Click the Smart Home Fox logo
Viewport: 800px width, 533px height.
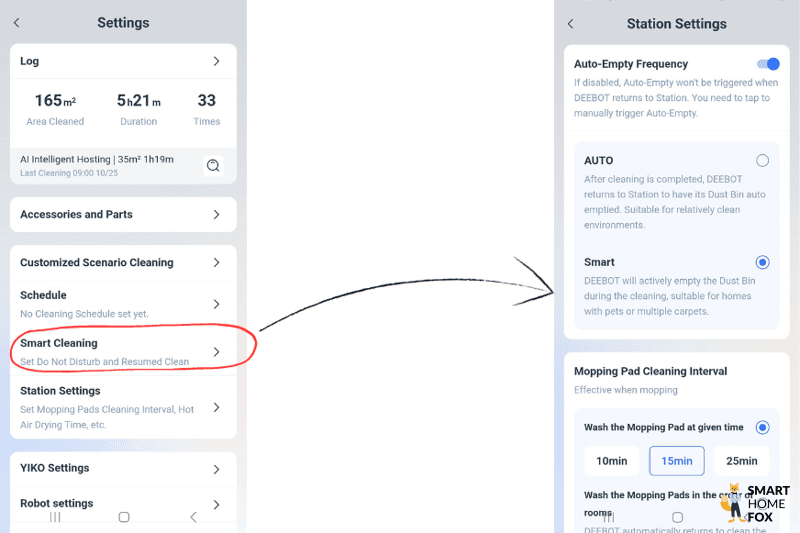[x=755, y=503]
